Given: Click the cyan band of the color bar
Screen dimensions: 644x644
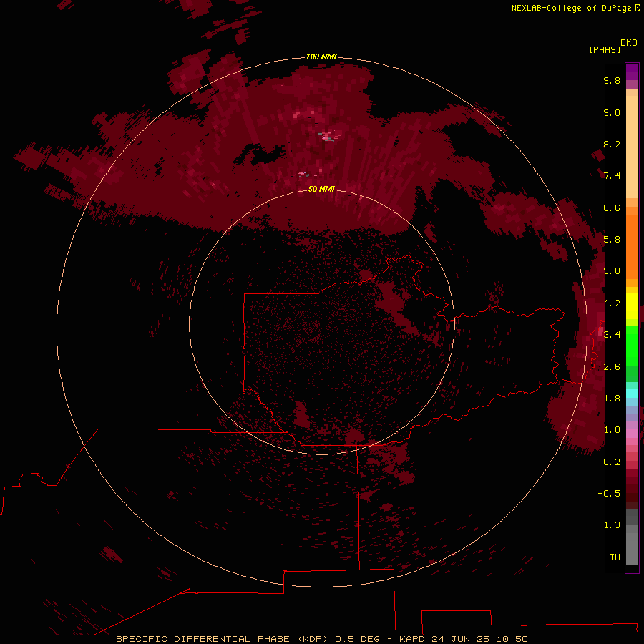Looking at the screenshot, I should pos(632,394).
